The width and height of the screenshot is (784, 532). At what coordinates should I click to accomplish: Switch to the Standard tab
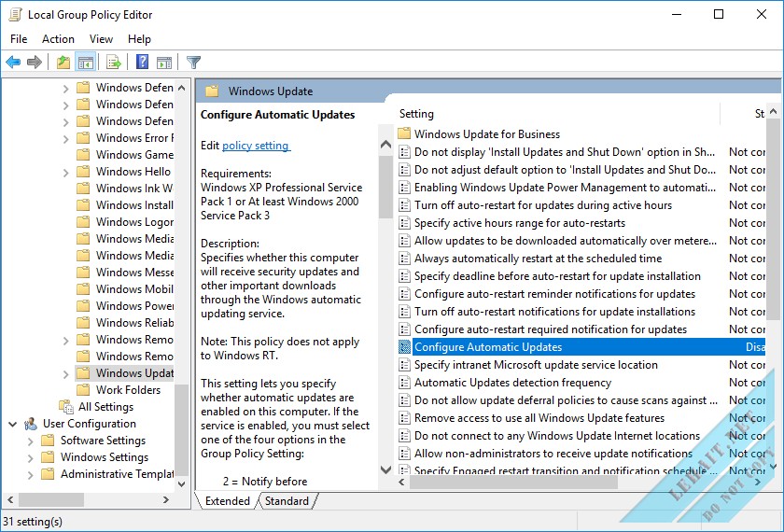tap(287, 501)
